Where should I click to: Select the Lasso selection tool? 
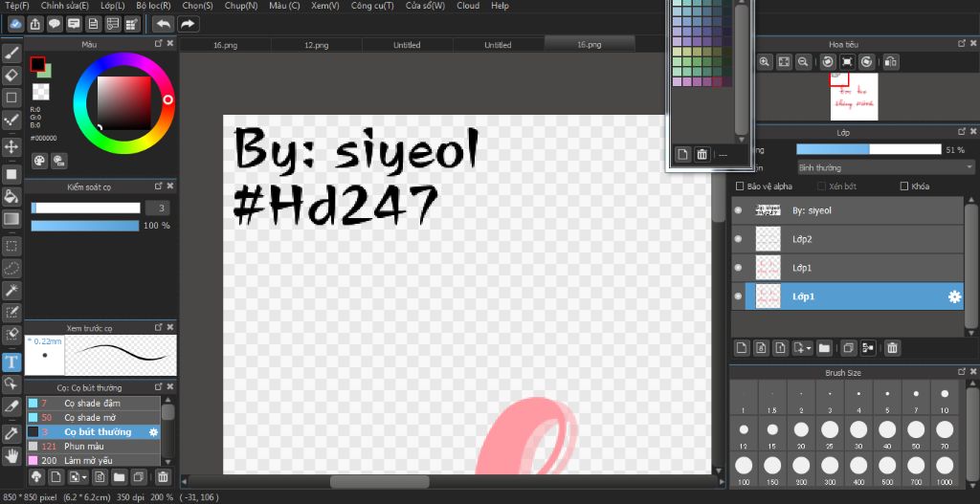click(11, 268)
